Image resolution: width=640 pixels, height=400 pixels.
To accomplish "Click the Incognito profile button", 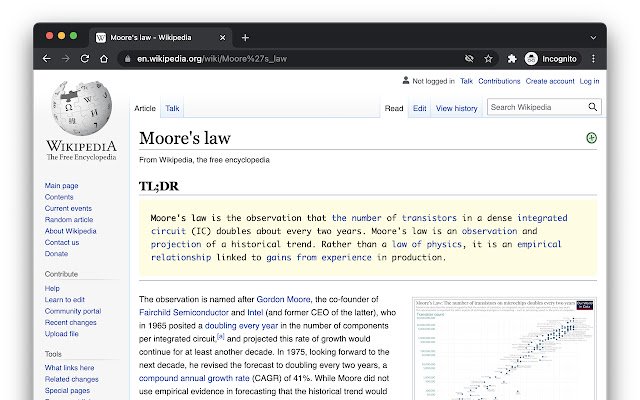I will (x=551, y=59).
